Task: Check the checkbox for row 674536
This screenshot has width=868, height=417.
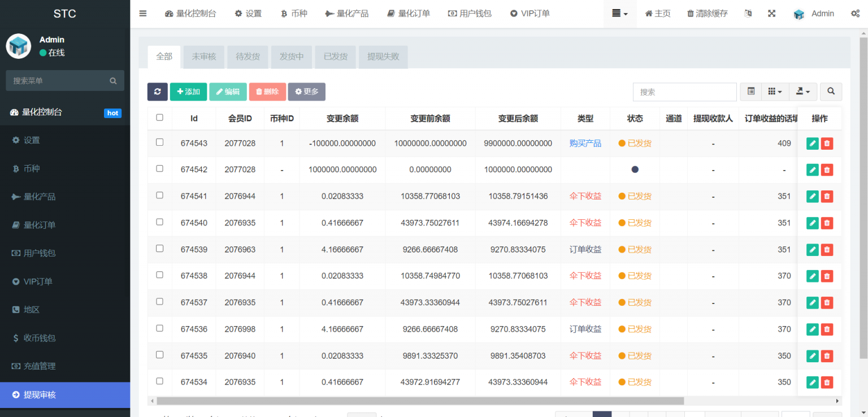Action: coord(159,328)
